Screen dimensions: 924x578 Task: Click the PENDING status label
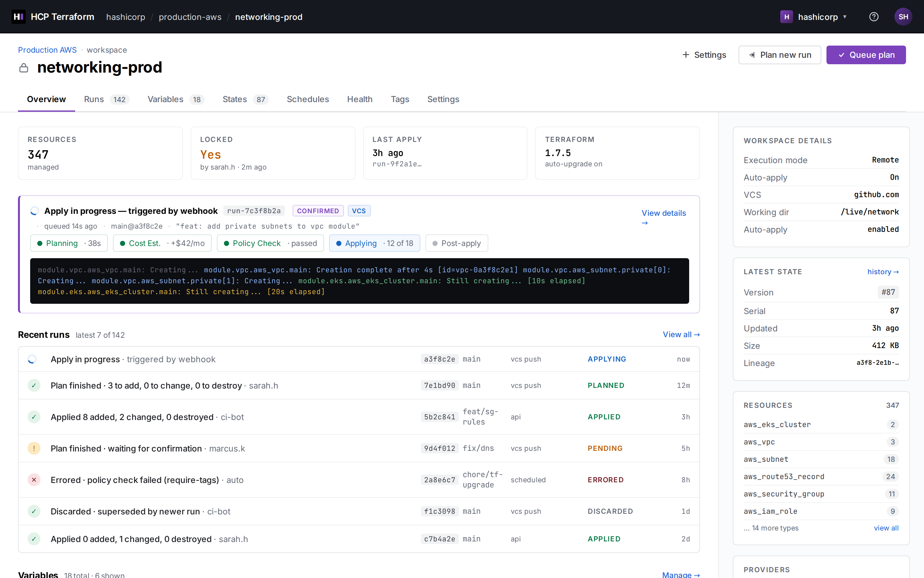tap(605, 448)
